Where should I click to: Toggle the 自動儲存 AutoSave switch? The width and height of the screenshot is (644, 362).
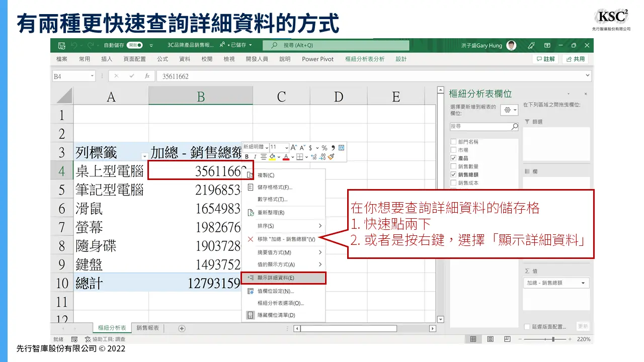pos(135,45)
